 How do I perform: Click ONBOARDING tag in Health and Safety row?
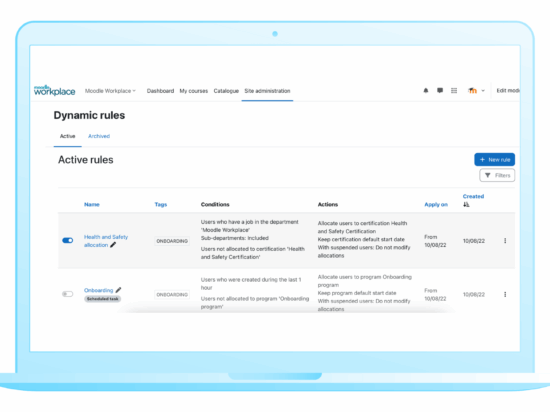pyautogui.click(x=172, y=241)
